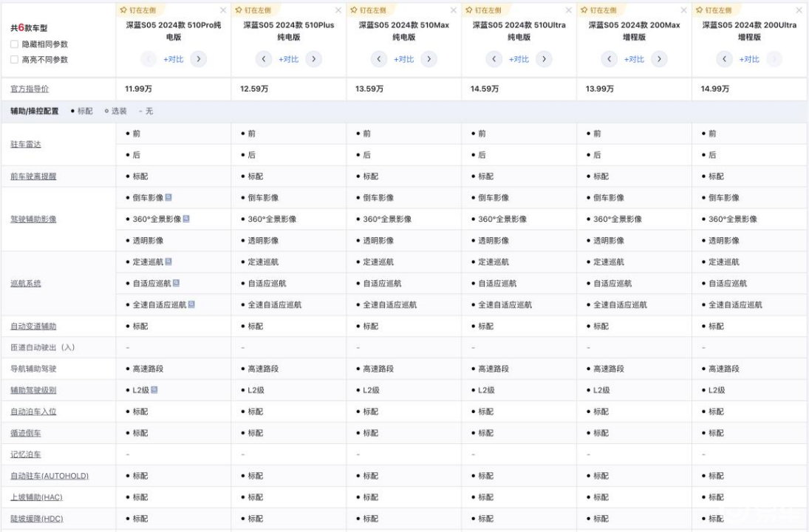
Task: Pin the 510Max纯电版 column to the left
Action: tap(368, 10)
